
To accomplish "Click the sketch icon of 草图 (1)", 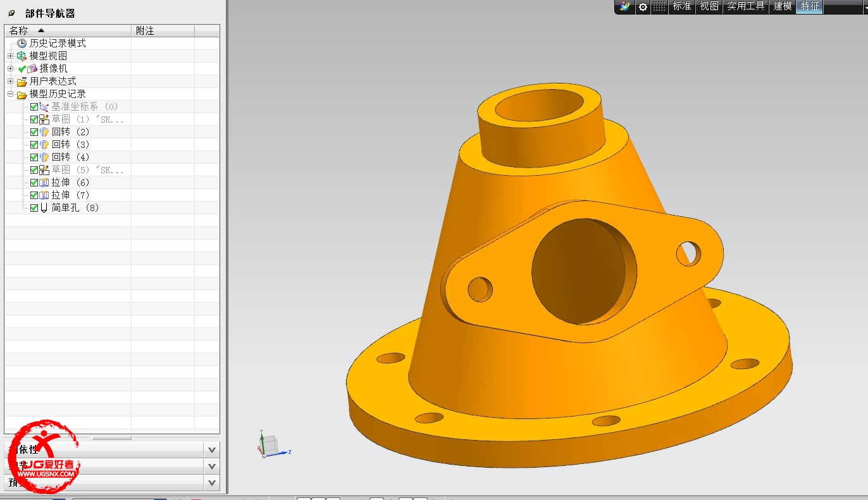I will 44,119.
